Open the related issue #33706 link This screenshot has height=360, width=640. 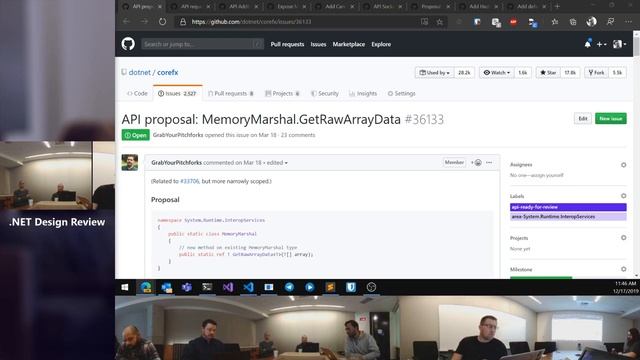click(x=189, y=181)
